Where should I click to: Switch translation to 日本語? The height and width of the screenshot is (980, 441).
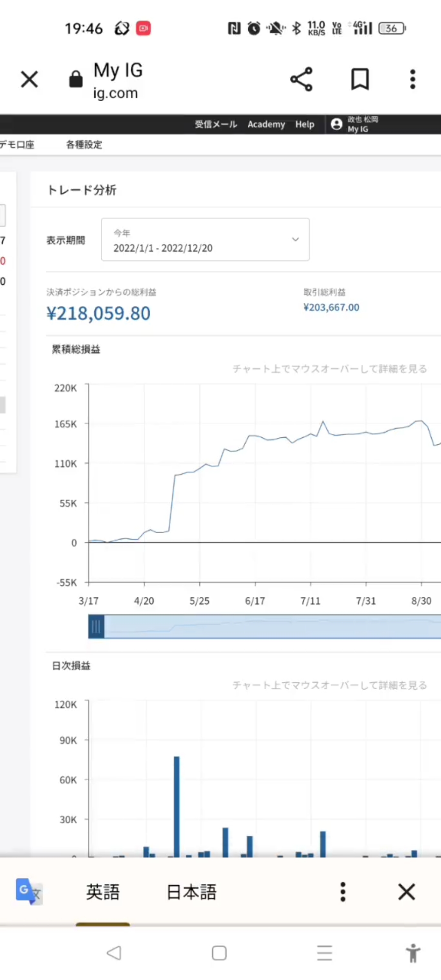click(192, 892)
